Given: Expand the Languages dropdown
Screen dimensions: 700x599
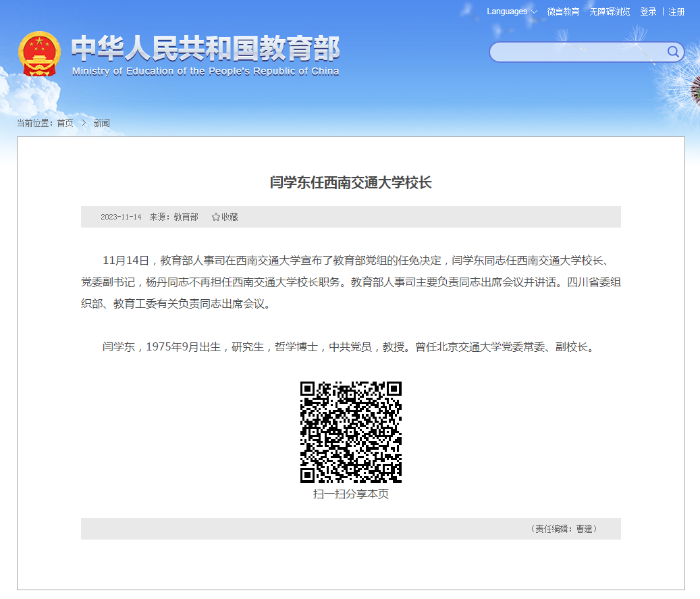Looking at the screenshot, I should (x=512, y=11).
